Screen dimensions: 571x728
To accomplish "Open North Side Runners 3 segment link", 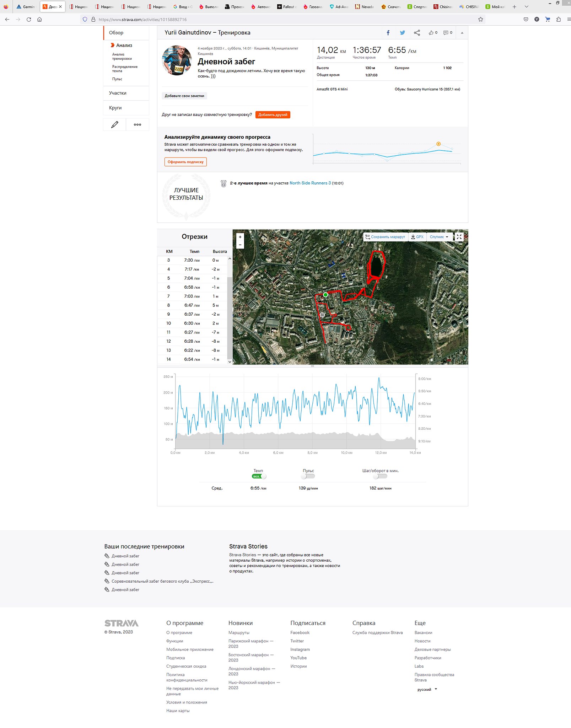I will 310,183.
